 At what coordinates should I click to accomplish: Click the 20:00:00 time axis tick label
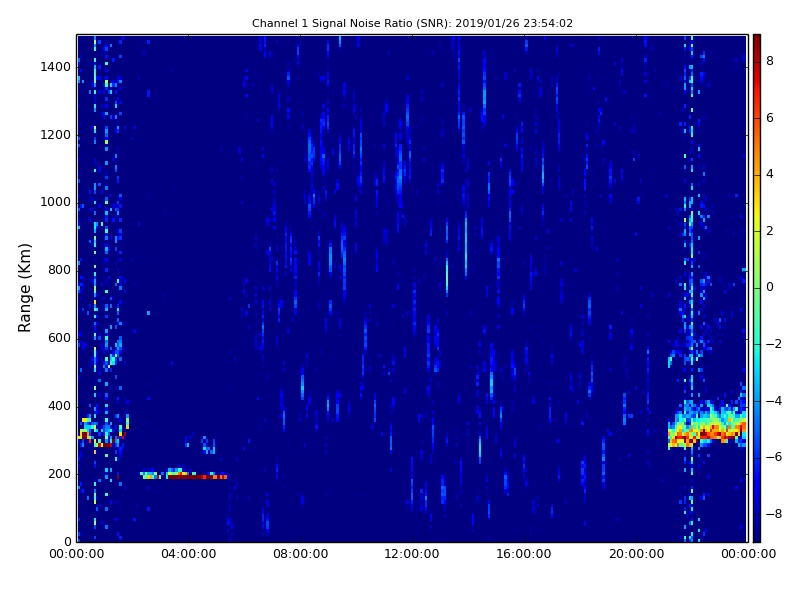[636, 555]
